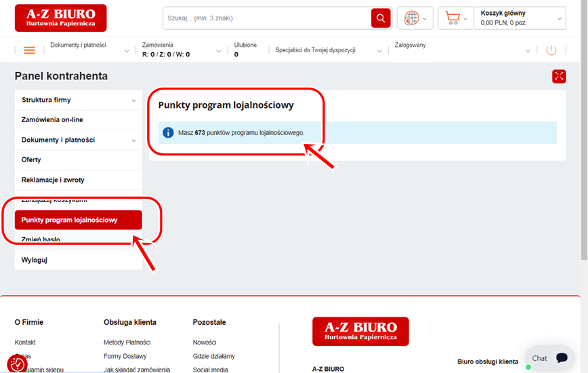Expand Dokumenty i płatności sidebar chevron

click(x=133, y=140)
